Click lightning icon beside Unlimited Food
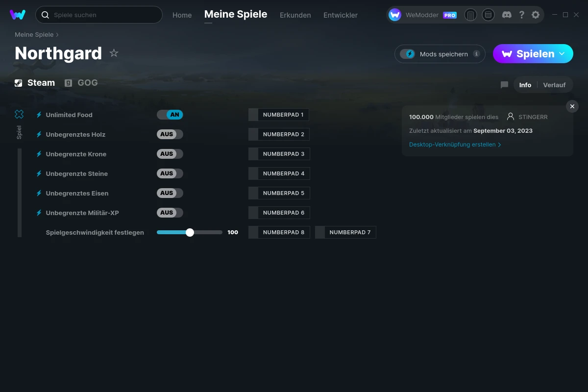The width and height of the screenshot is (588, 392). pyautogui.click(x=39, y=115)
